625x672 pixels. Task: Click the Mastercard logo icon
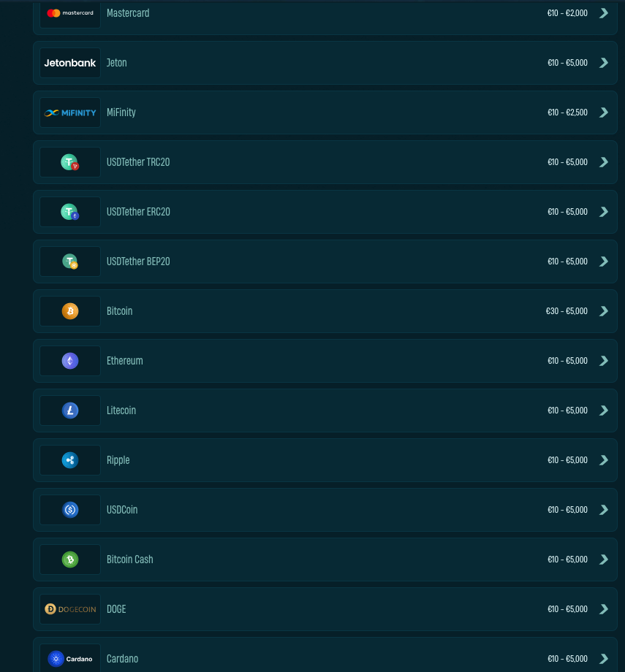(70, 13)
